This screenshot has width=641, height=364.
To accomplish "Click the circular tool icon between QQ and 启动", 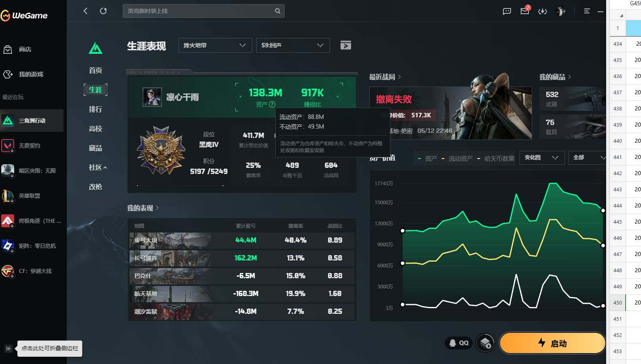I will 485,343.
